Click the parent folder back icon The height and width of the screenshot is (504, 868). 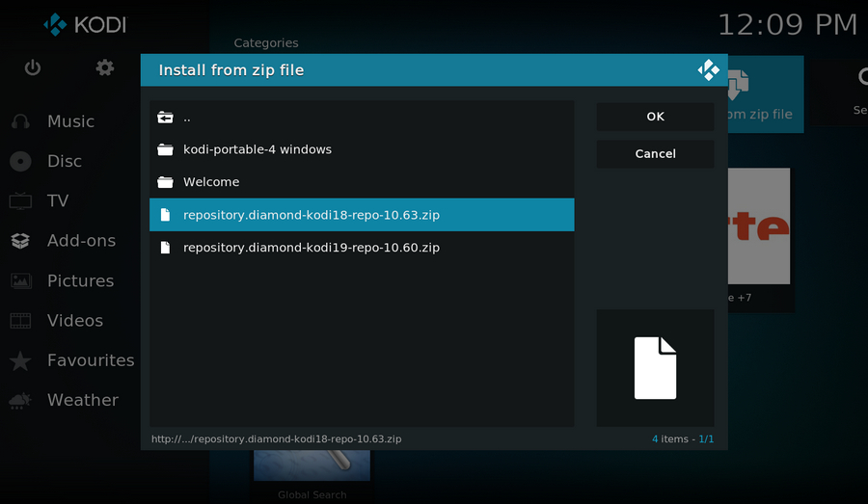165,118
